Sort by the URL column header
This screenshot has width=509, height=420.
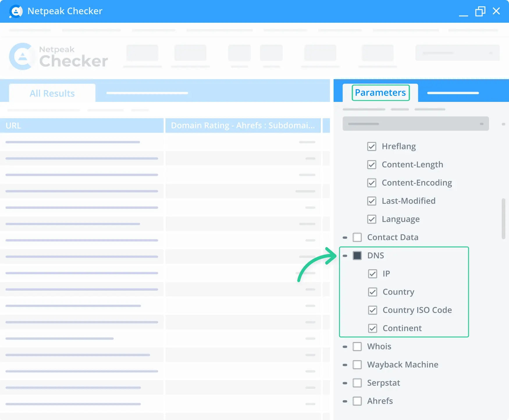[82, 125]
